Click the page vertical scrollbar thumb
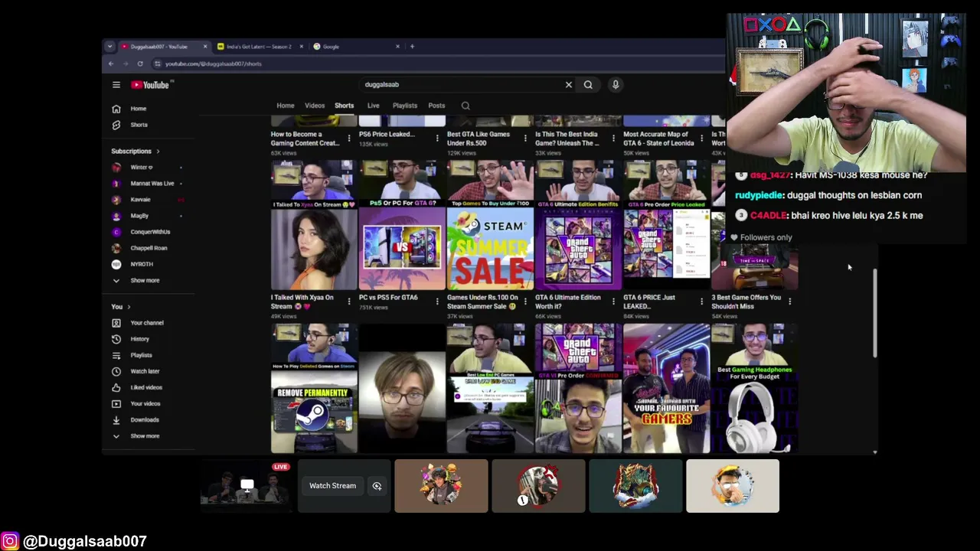 click(x=875, y=313)
